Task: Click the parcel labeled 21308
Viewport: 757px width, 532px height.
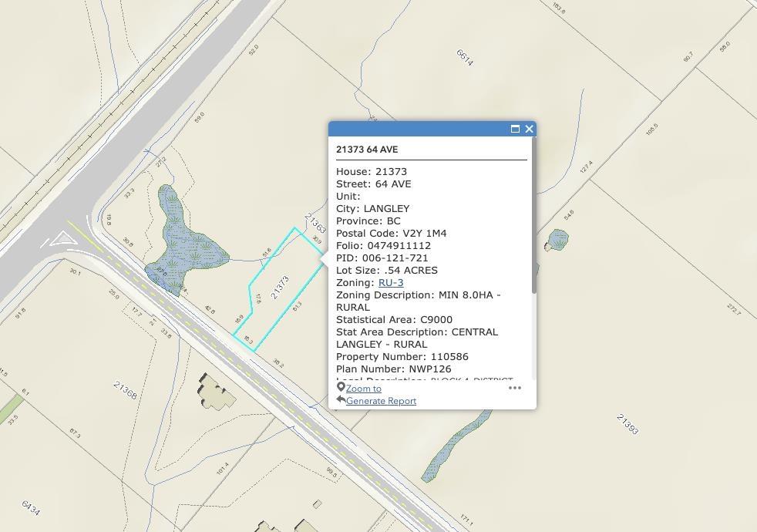Action: point(125,391)
